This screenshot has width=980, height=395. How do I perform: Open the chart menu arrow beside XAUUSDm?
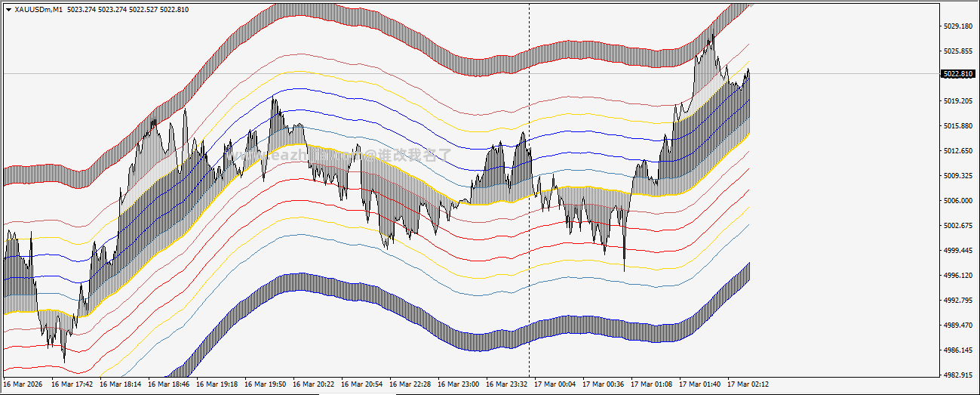(x=8, y=8)
